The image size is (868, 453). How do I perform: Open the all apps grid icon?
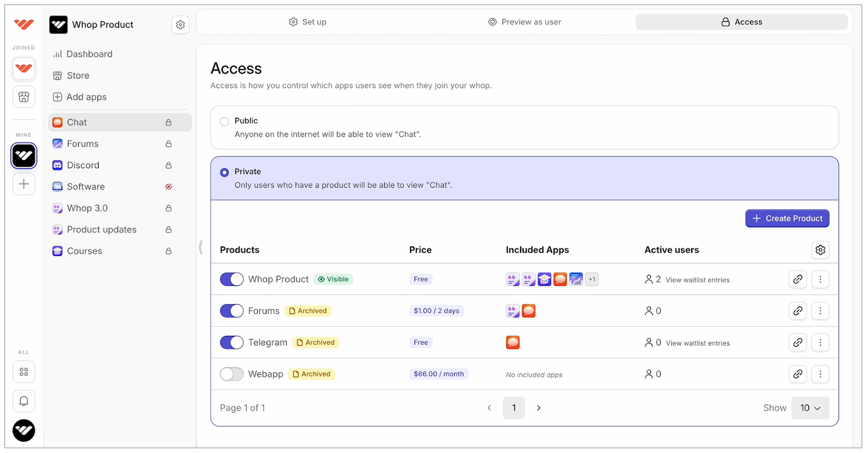pyautogui.click(x=24, y=372)
